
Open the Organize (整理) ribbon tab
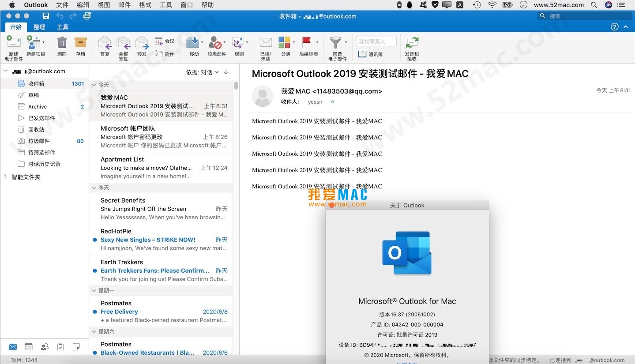click(x=39, y=27)
